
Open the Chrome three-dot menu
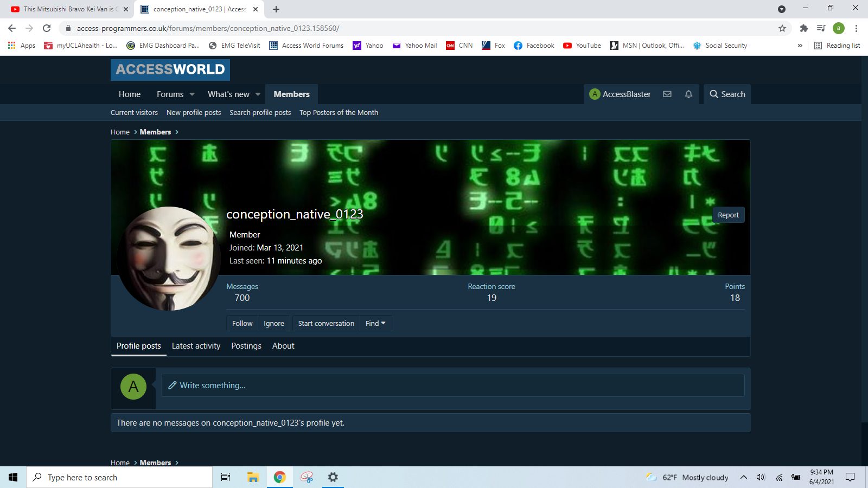point(856,28)
